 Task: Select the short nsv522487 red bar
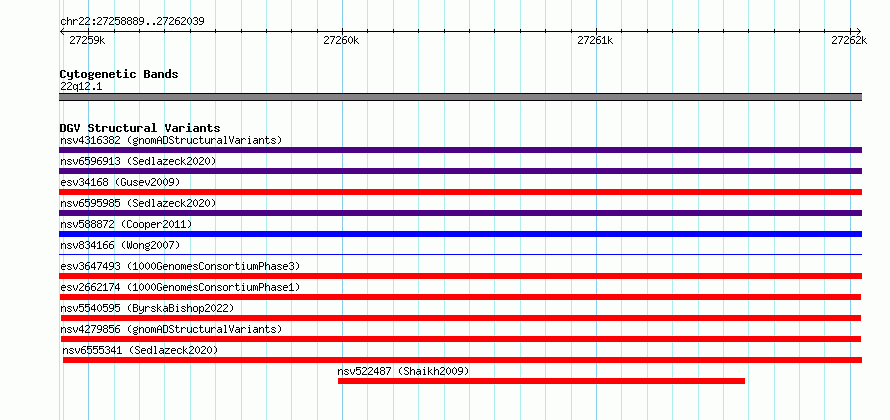[x=541, y=381]
